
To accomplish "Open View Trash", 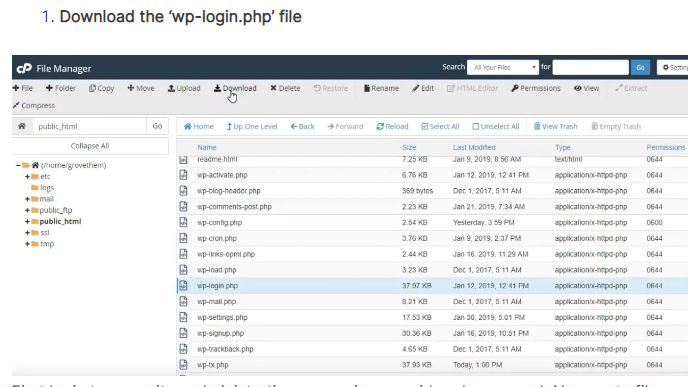I will click(x=555, y=126).
